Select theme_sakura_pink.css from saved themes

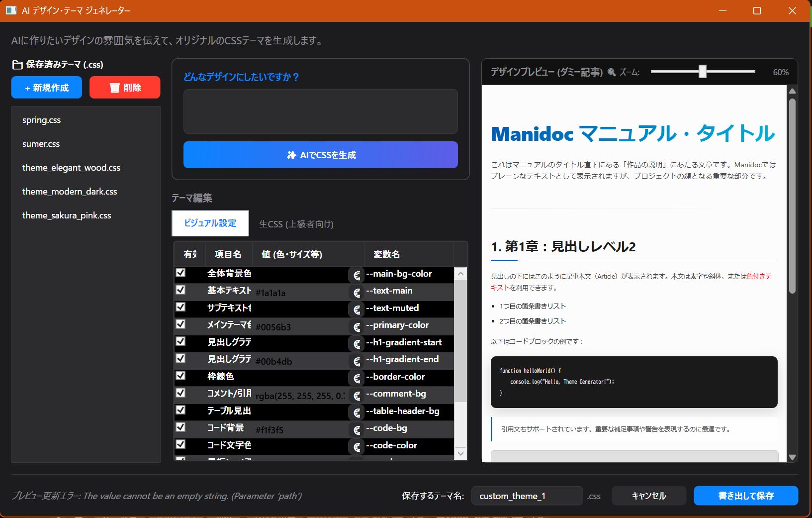[x=67, y=215]
